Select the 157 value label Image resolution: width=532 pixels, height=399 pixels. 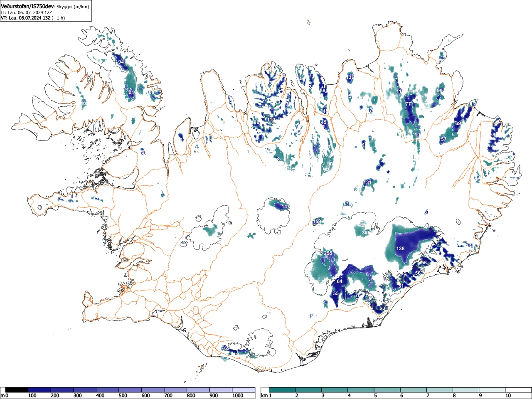443,139
